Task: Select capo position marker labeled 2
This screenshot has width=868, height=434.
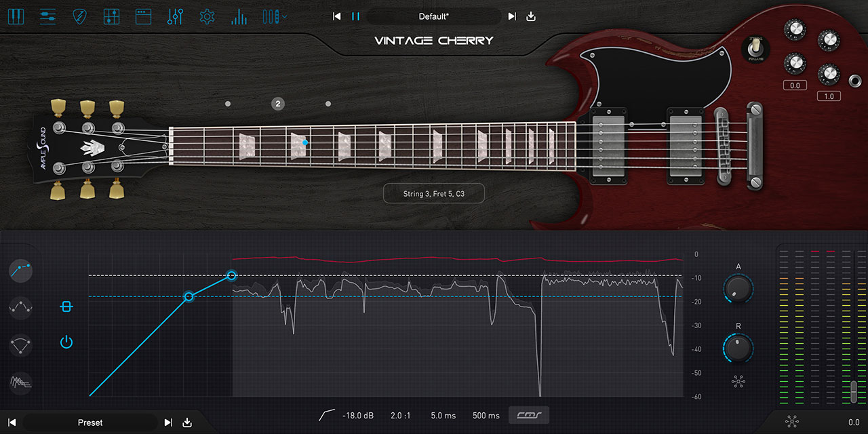Action: 278,104
